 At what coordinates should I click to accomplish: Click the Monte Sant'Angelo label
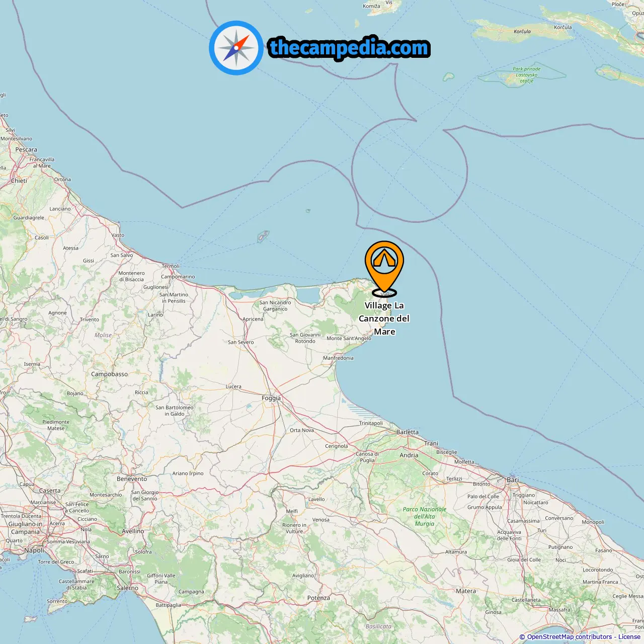(349, 338)
